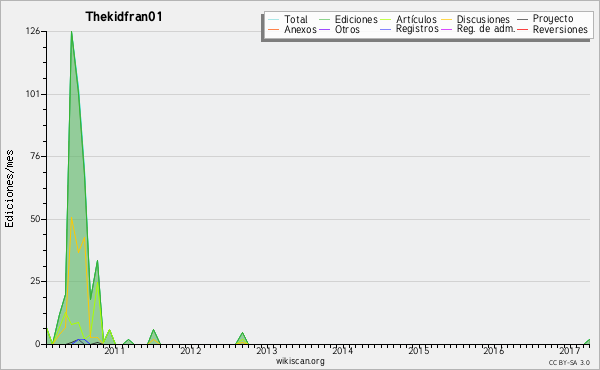This screenshot has width=600, height=370.
Task: Click the y-axis value 50
Action: [x=35, y=219]
